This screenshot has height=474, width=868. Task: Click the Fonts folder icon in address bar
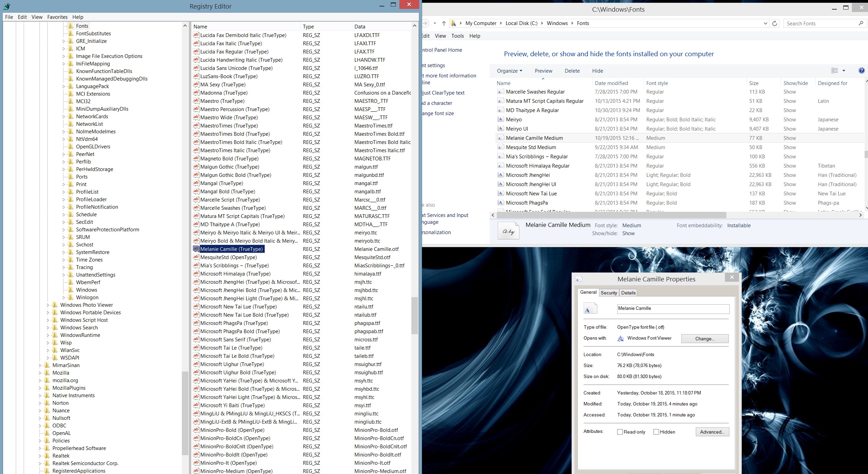[x=454, y=23]
